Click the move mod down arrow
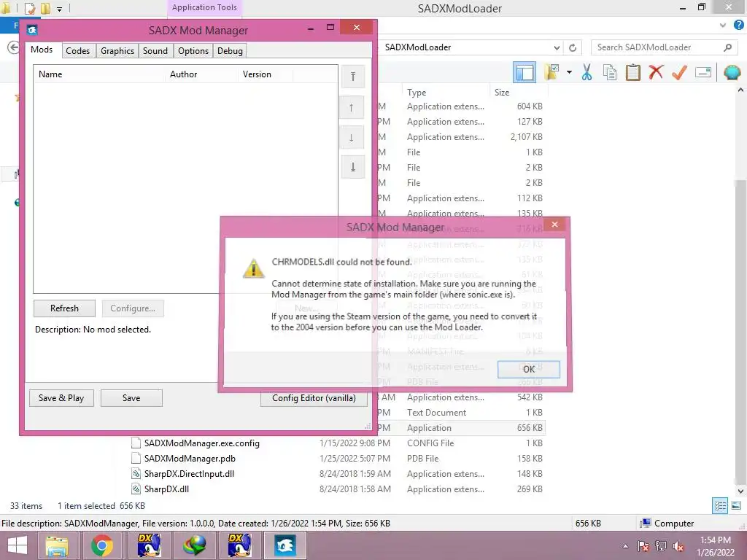 [x=352, y=138]
